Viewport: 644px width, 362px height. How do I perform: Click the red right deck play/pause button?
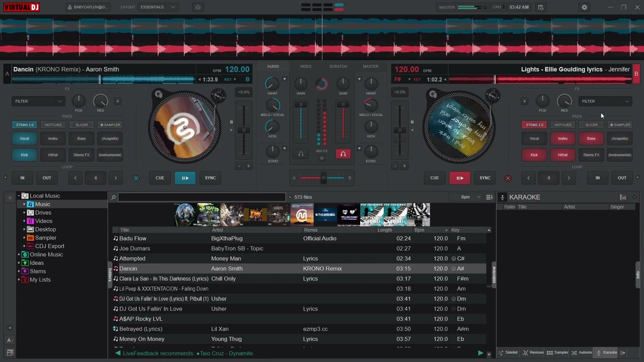(460, 178)
